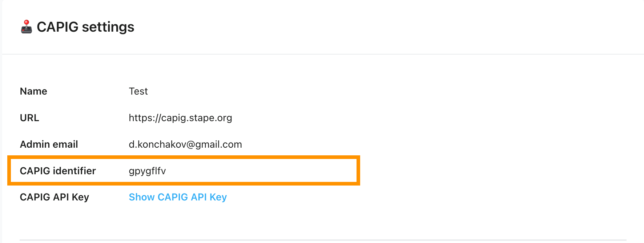Image resolution: width=644 pixels, height=243 pixels.
Task: Click the https://capig.stape.org URL value
Action: pos(180,118)
